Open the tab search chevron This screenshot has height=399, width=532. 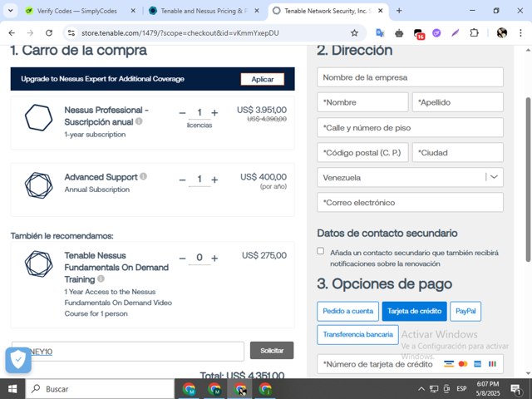(11, 11)
